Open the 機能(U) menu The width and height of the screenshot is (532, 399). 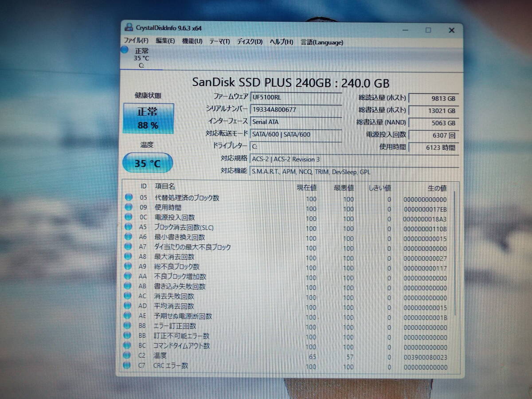click(x=192, y=41)
